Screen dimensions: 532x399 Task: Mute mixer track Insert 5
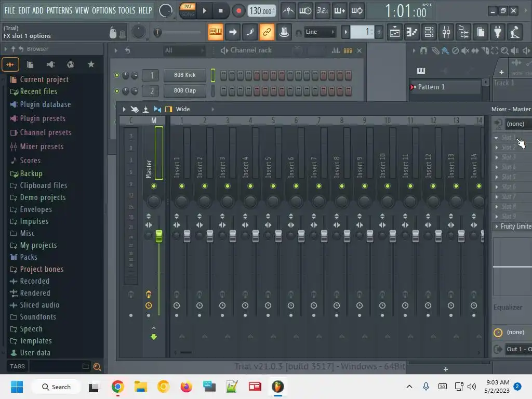(x=273, y=186)
